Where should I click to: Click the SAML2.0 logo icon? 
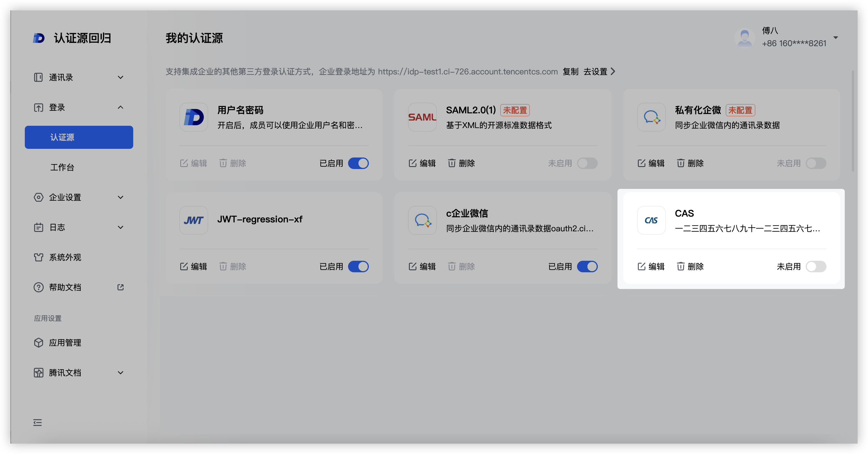click(422, 117)
